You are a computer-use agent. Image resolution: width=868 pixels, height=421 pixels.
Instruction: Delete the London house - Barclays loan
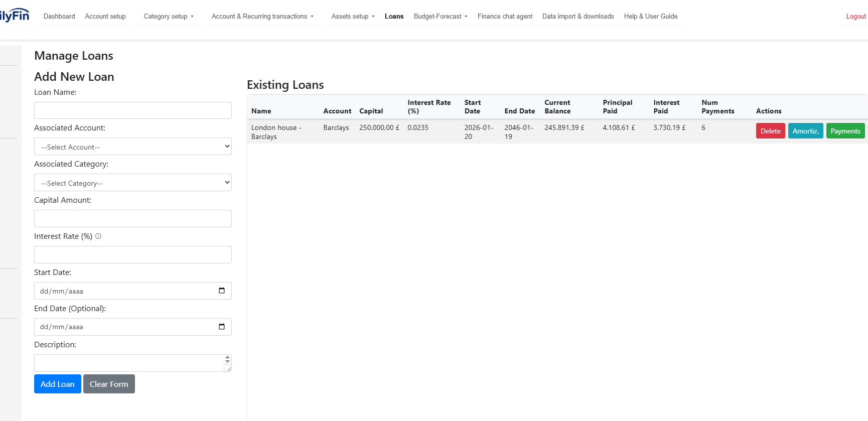(770, 131)
